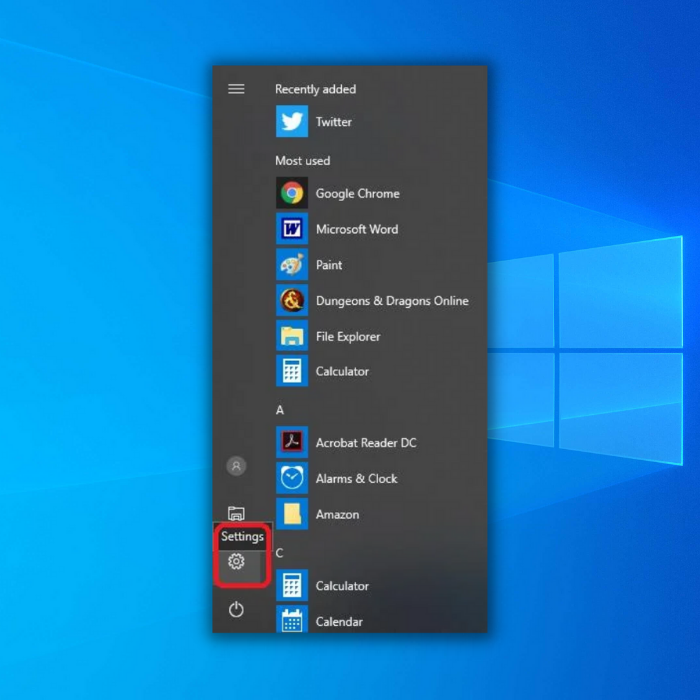This screenshot has height=700, width=700.
Task: Click the Microsoft Word label
Action: (357, 229)
